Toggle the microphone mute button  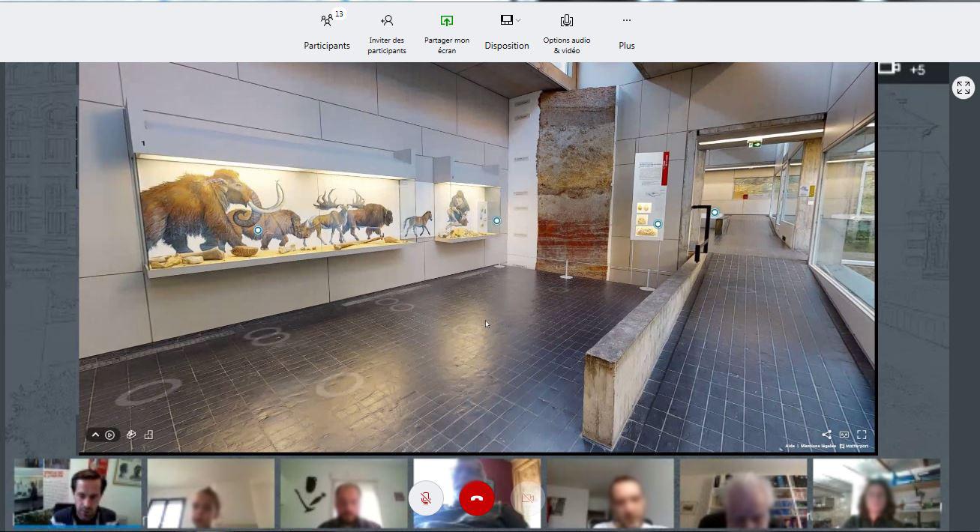(426, 498)
